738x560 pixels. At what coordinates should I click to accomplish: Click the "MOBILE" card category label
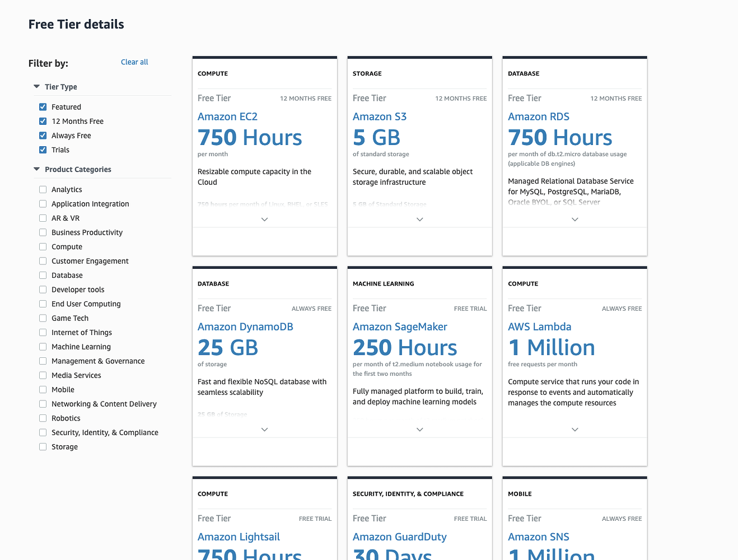pyautogui.click(x=520, y=494)
